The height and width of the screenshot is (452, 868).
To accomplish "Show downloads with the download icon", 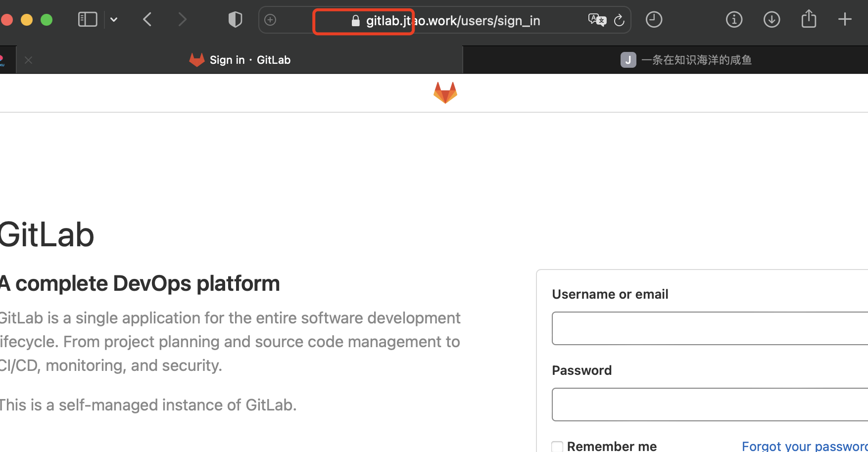I will click(x=772, y=20).
